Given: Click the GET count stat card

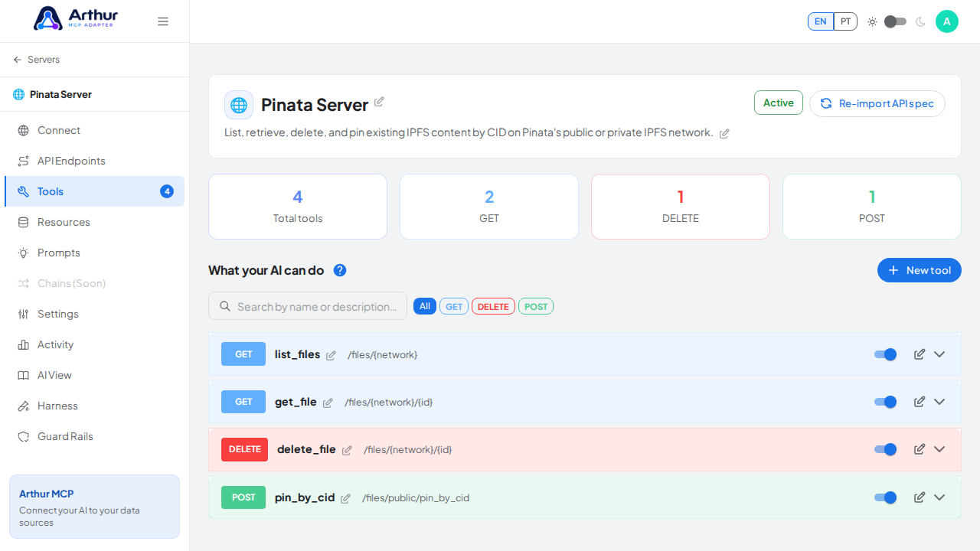Looking at the screenshot, I should pos(489,207).
